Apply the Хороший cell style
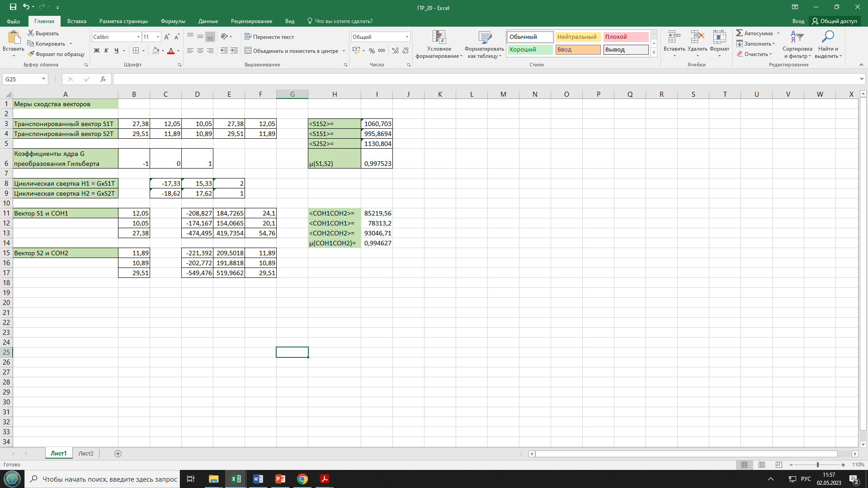Viewport: 868px width, 488px height. [x=530, y=50]
